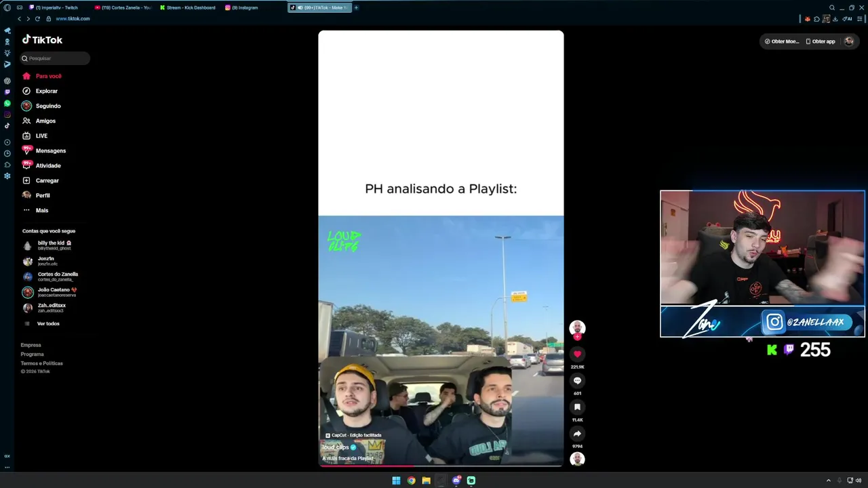This screenshot has height=488, width=868.
Task: Click the Pesquisar search field
Action: (x=55, y=58)
